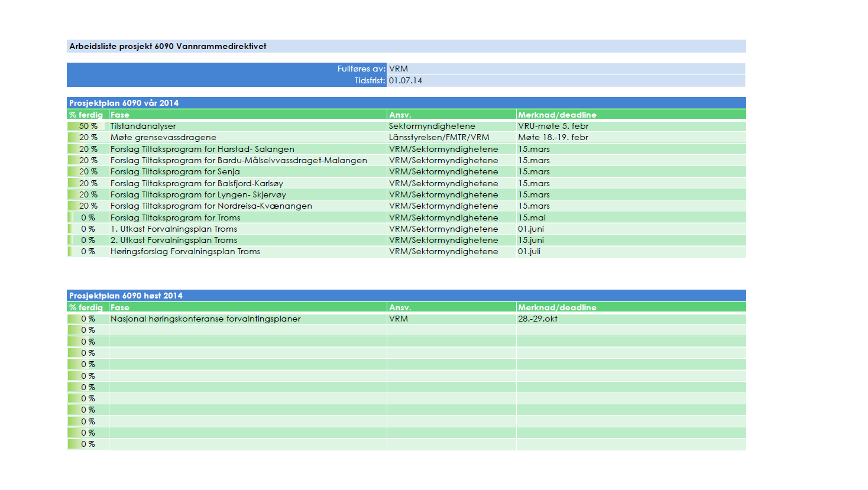This screenshot has height=490, width=868.
Task: Select the deadline value '01.07.14'
Action: click(566, 81)
